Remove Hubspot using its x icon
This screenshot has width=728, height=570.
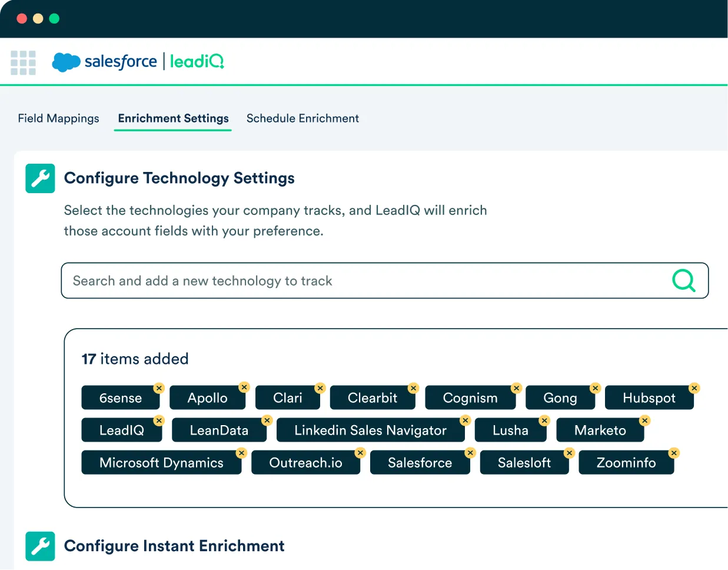pyautogui.click(x=694, y=388)
